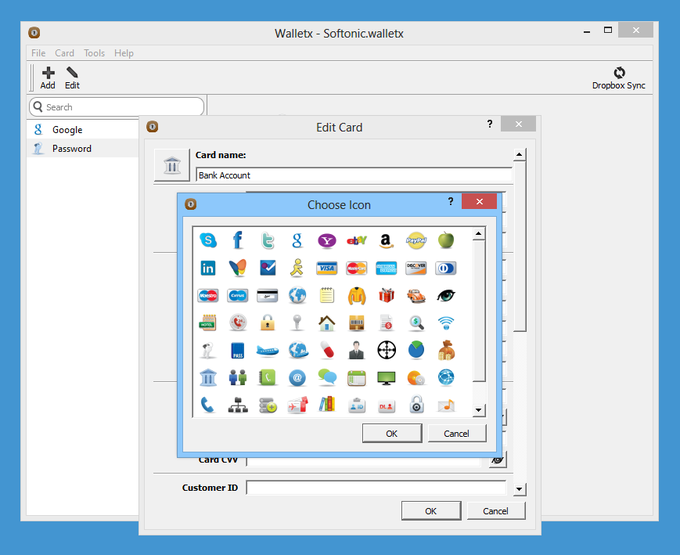Select the eye icon in the icon grid
The width and height of the screenshot is (680, 555).
[x=446, y=295]
